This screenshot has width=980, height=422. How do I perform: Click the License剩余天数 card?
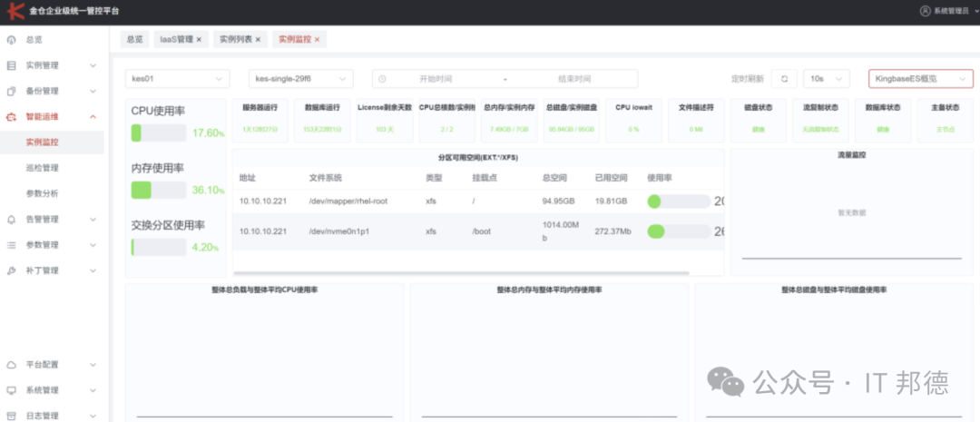tap(385, 121)
